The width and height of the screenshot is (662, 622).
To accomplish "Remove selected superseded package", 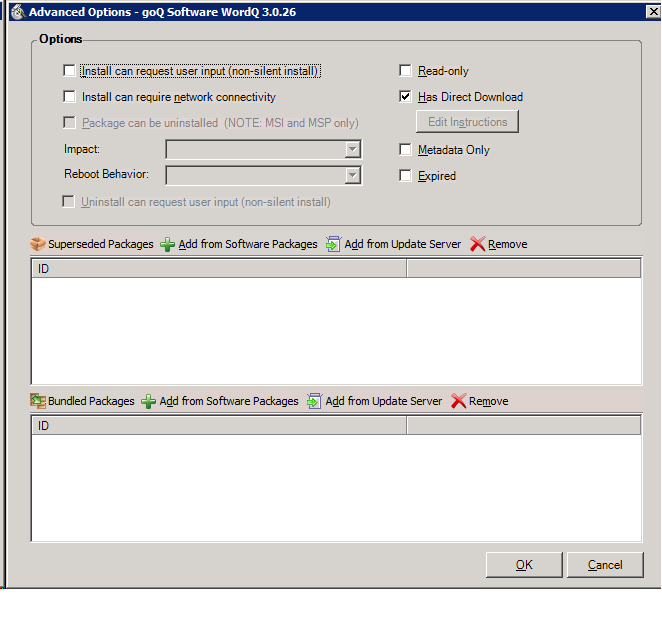I will [x=507, y=244].
